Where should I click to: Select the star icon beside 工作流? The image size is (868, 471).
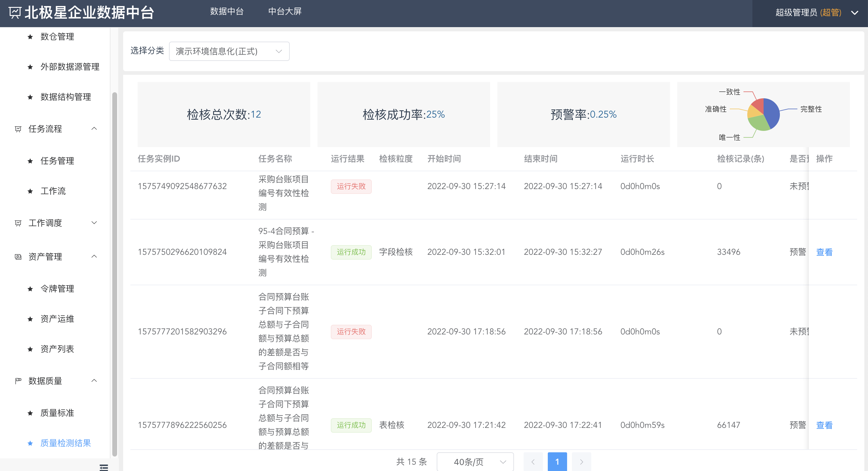tap(30, 191)
